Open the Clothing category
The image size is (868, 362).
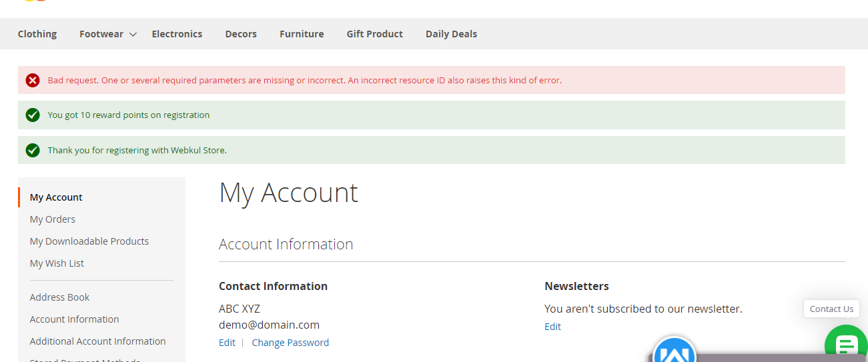(37, 34)
